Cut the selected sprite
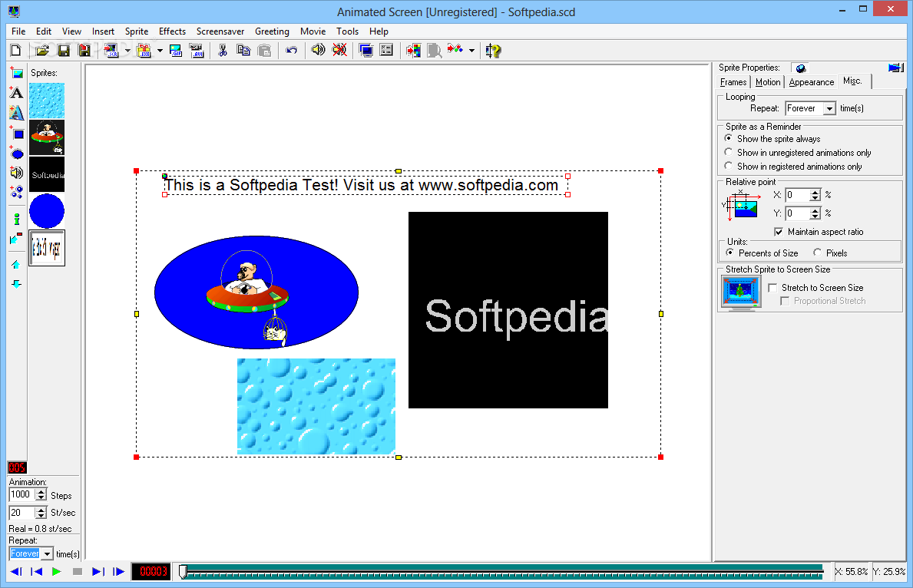This screenshot has height=588, width=913. (223, 51)
